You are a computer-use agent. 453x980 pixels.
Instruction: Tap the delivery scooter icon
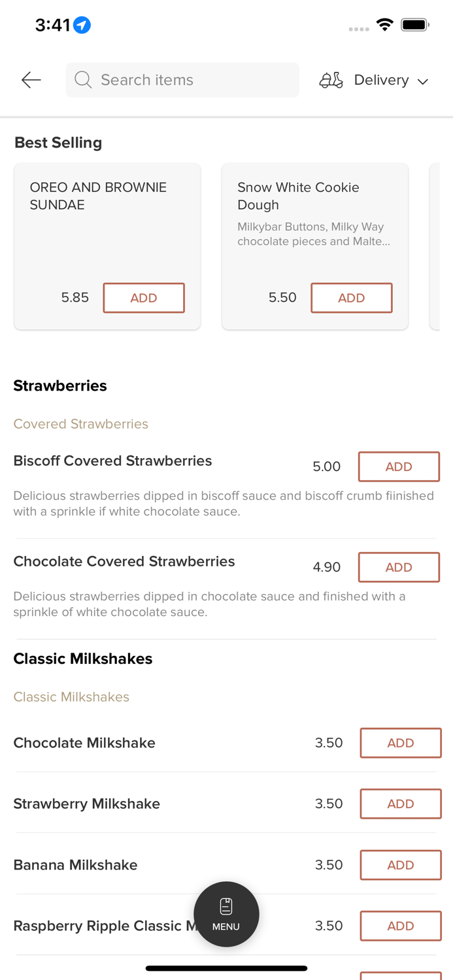(331, 80)
